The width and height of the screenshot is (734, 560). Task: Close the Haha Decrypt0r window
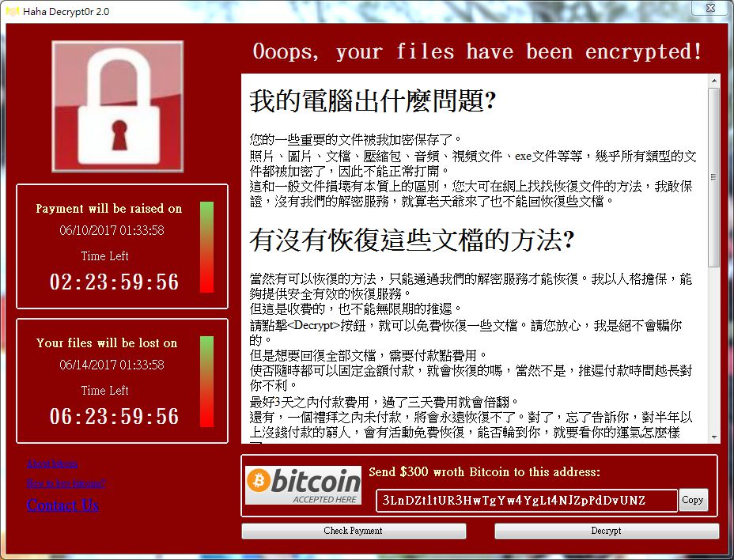pyautogui.click(x=710, y=7)
